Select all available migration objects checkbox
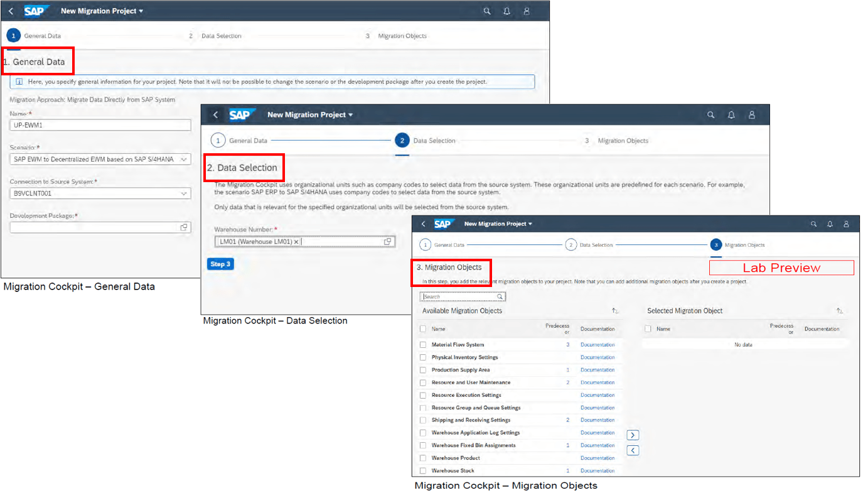 click(423, 328)
